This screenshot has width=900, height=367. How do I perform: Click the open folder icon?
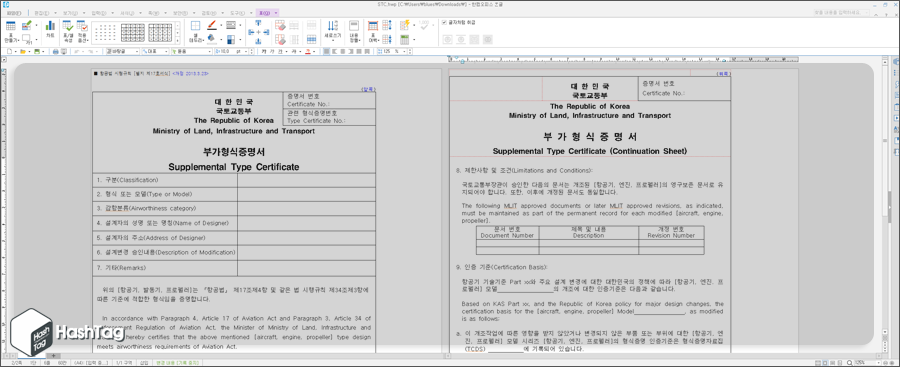pos(22,52)
